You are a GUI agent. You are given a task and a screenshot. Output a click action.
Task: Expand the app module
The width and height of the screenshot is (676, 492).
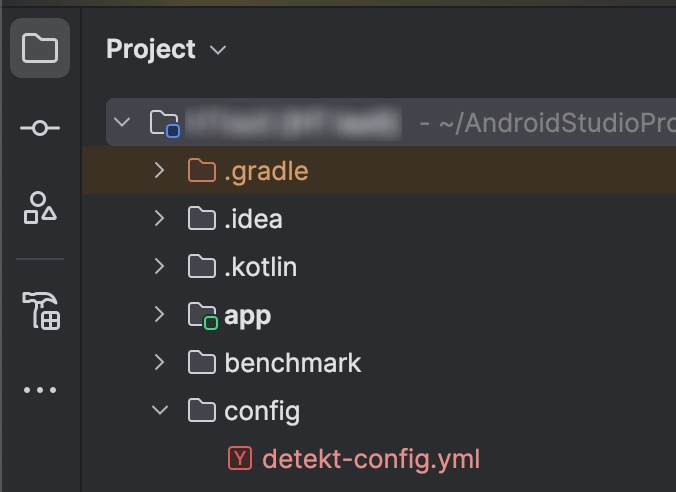160,314
